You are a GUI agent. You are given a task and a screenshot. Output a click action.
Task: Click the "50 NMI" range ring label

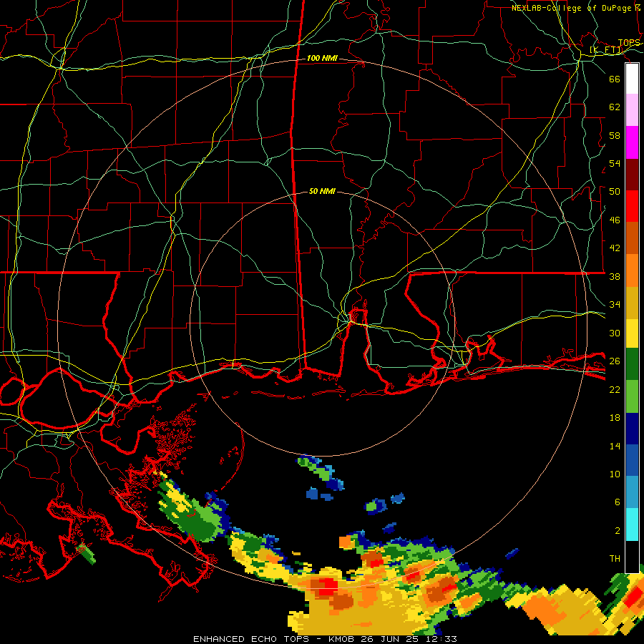point(322,191)
